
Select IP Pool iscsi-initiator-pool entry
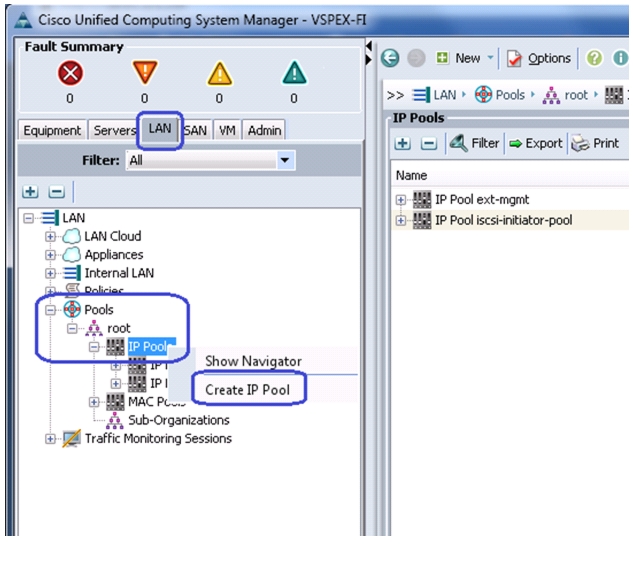[x=503, y=220]
